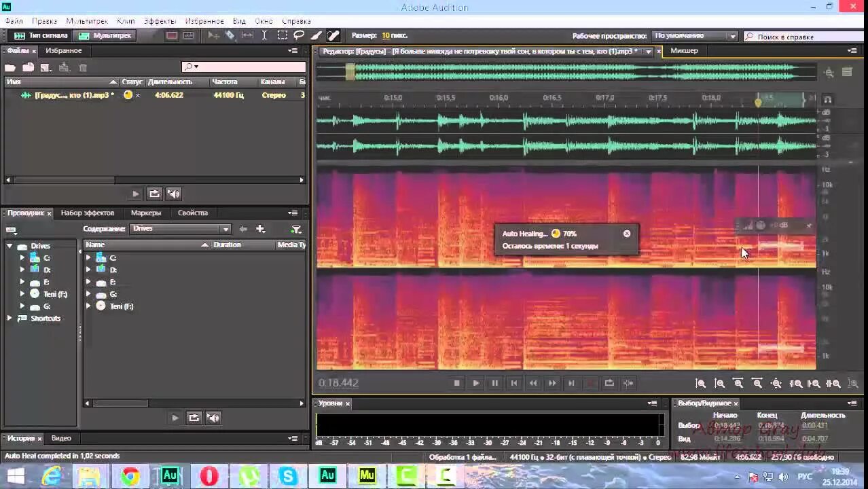Click the add shortcut plus icon in Media Browser
868x489 pixels.
coord(260,229)
